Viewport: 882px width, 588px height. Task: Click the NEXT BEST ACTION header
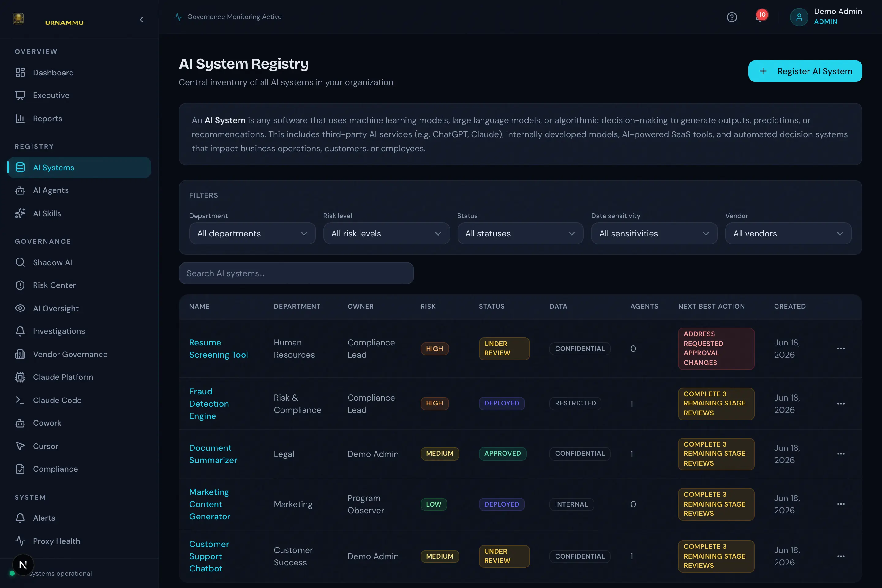tap(711, 306)
